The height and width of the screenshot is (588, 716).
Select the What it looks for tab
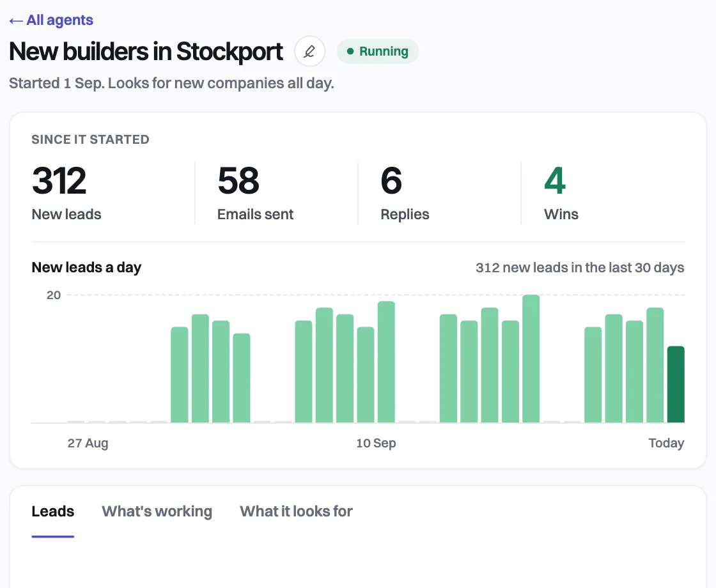click(x=297, y=511)
